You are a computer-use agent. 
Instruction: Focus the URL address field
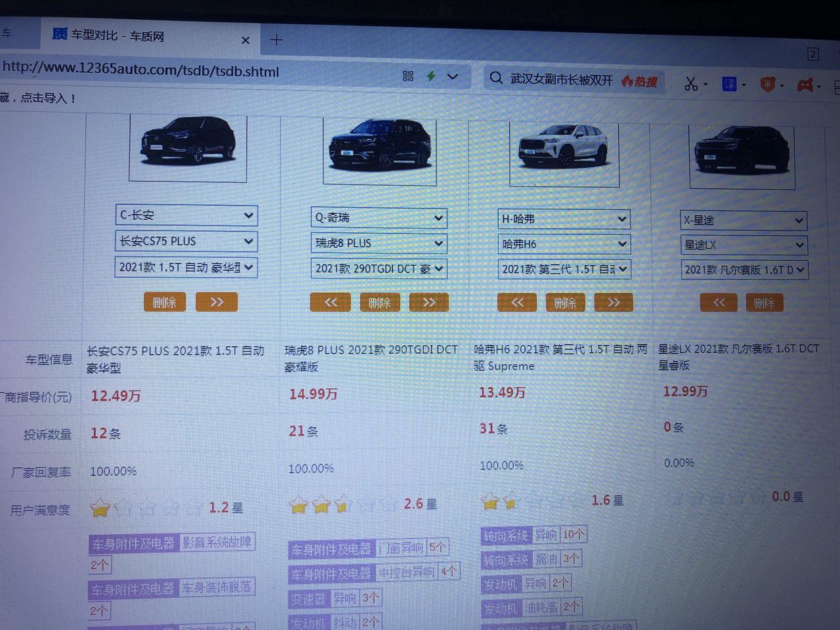(197, 71)
